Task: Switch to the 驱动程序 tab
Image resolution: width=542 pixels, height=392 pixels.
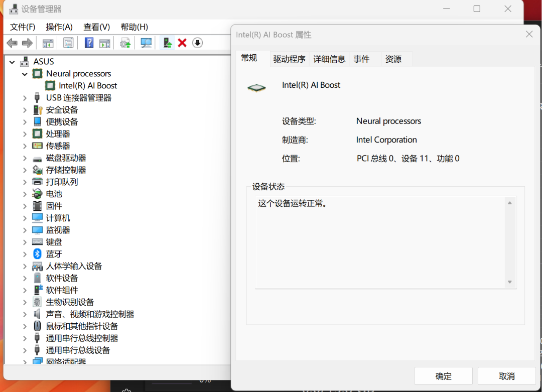Action: coord(290,58)
